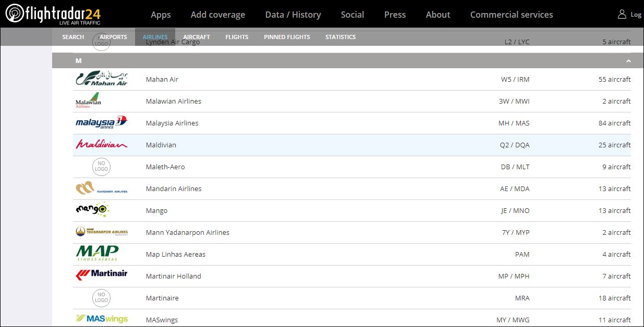644x327 pixels.
Task: Click the JE / MNO code
Action: [x=515, y=210]
